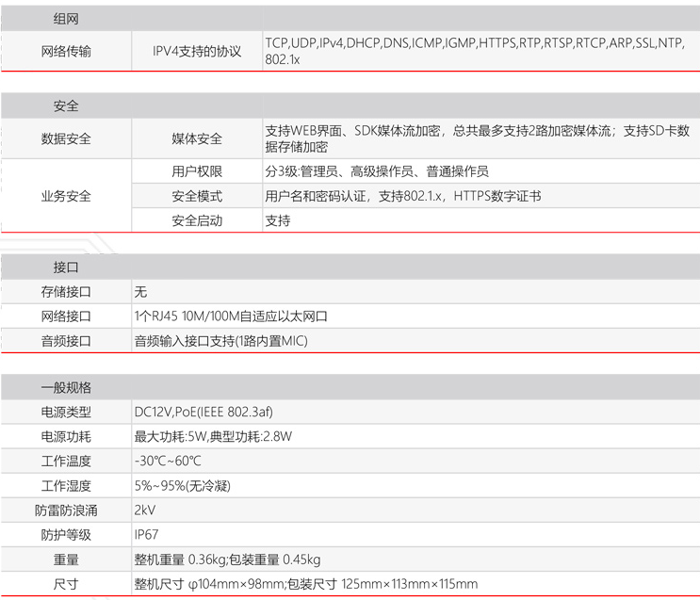
Task: Click the 音频接口 row label
Action: click(66, 341)
